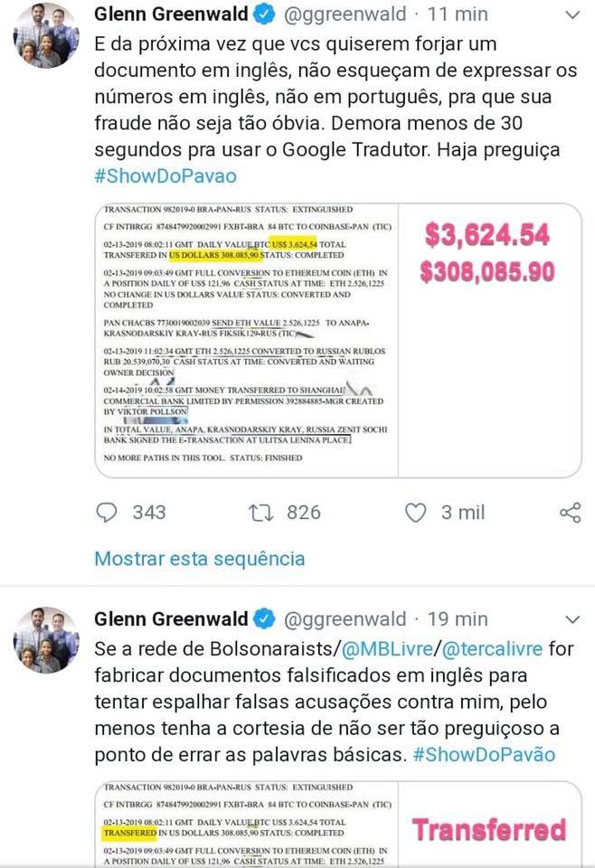Open second tweet's profile avatar
The image size is (595, 868).
46,640
